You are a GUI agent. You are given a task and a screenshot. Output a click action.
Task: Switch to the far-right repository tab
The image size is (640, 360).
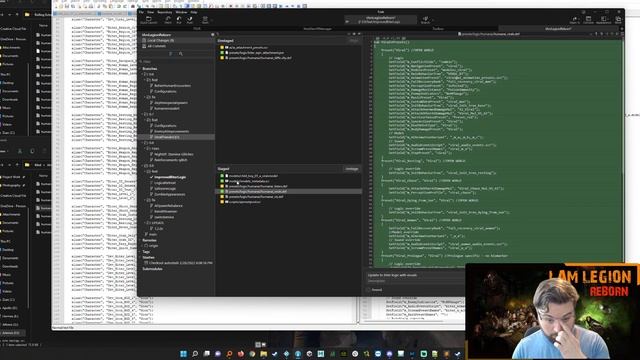tap(558, 29)
